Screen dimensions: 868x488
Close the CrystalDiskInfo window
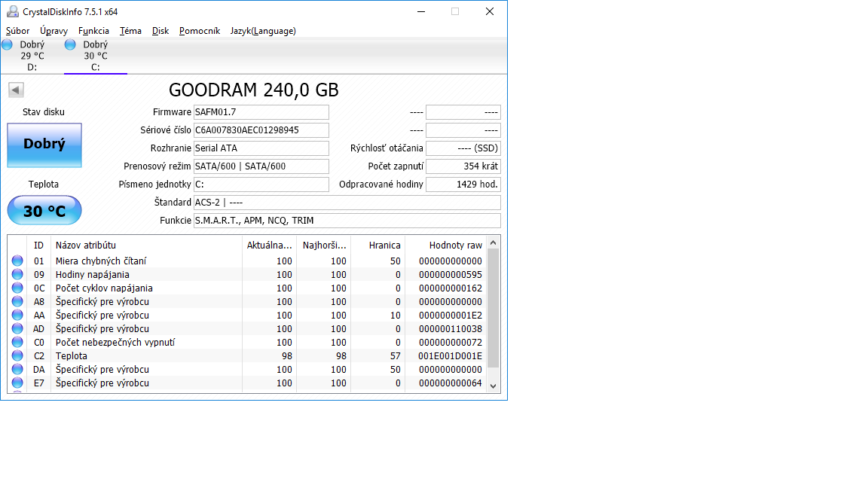point(489,11)
